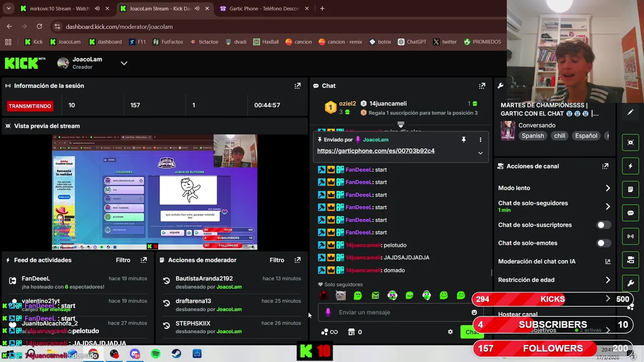This screenshot has height=362, width=644.
Task: Mute the mirkovic10 Stream tab audio
Action: click(97, 9)
